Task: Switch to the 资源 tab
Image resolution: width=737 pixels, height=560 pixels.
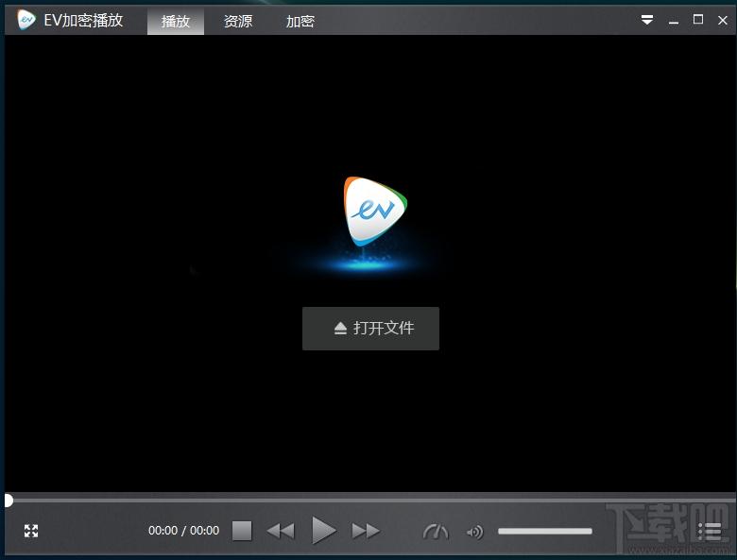Action: pos(238,21)
